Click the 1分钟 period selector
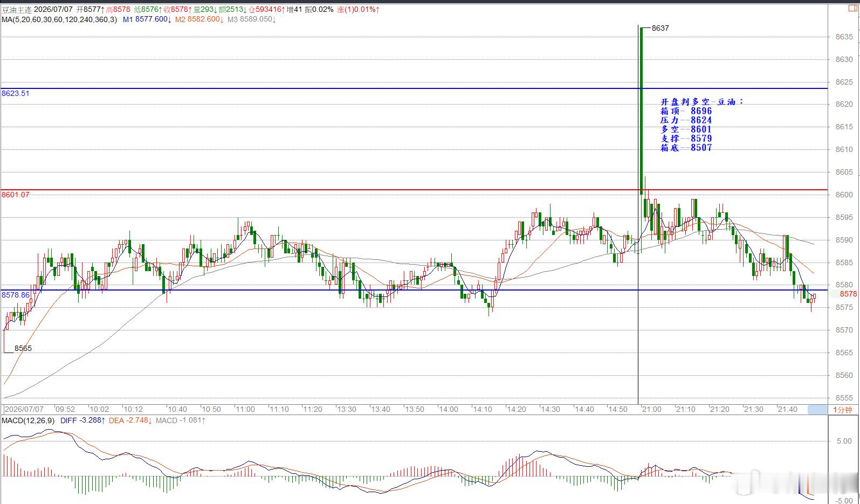The image size is (860, 504). coord(843,410)
